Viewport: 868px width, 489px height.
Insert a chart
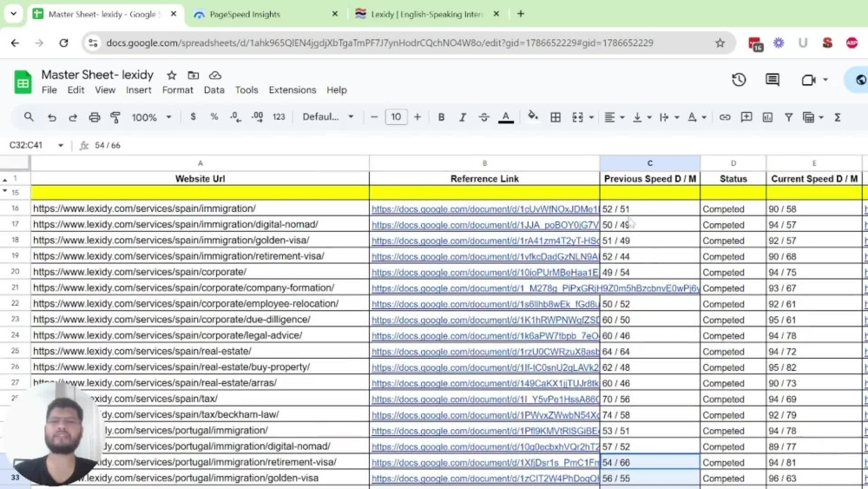[767, 117]
